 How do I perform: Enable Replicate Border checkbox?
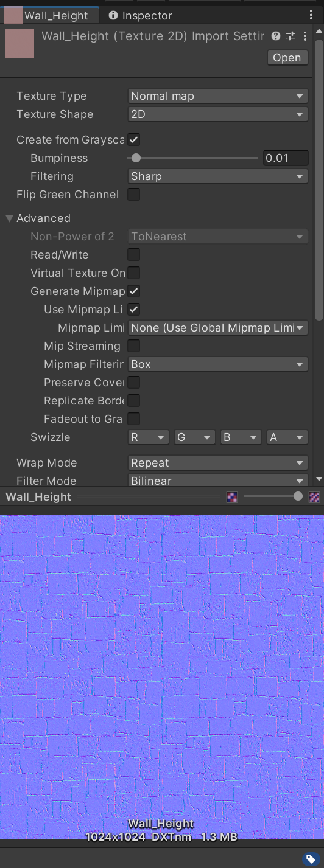134,401
